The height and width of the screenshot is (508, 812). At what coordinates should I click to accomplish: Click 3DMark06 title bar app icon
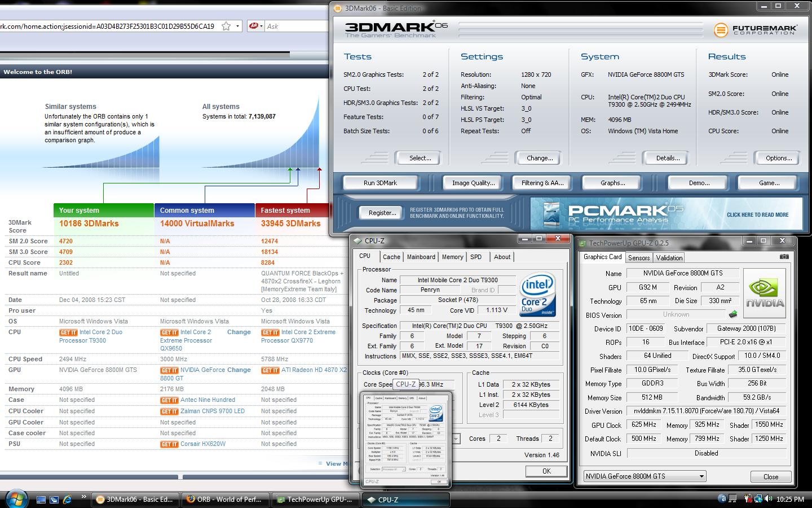(x=338, y=8)
